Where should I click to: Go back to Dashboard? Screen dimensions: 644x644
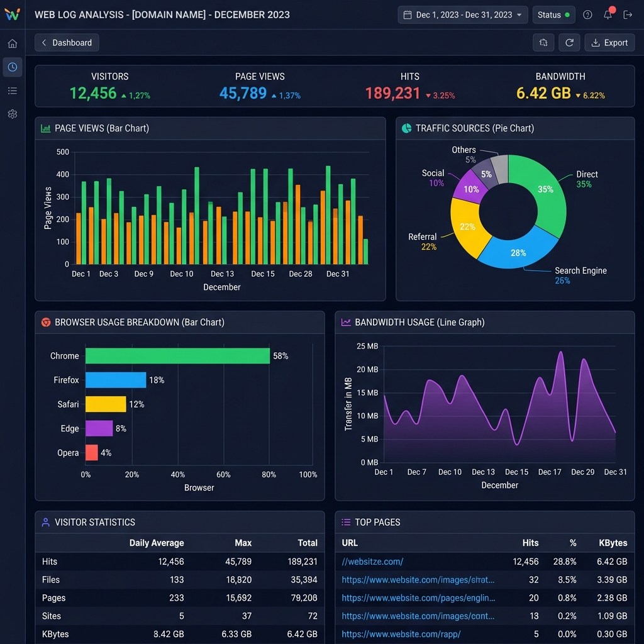click(x=67, y=43)
